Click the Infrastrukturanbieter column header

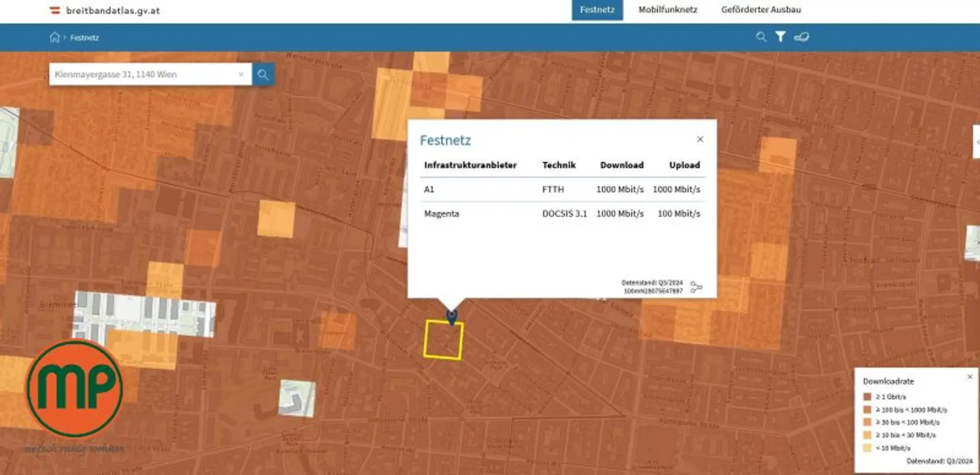coord(470,165)
